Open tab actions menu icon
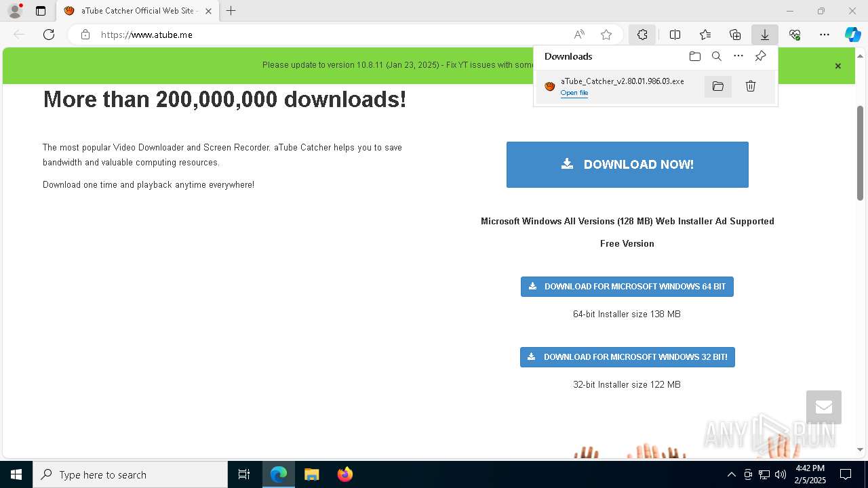Viewport: 868px width, 488px height. [41, 11]
